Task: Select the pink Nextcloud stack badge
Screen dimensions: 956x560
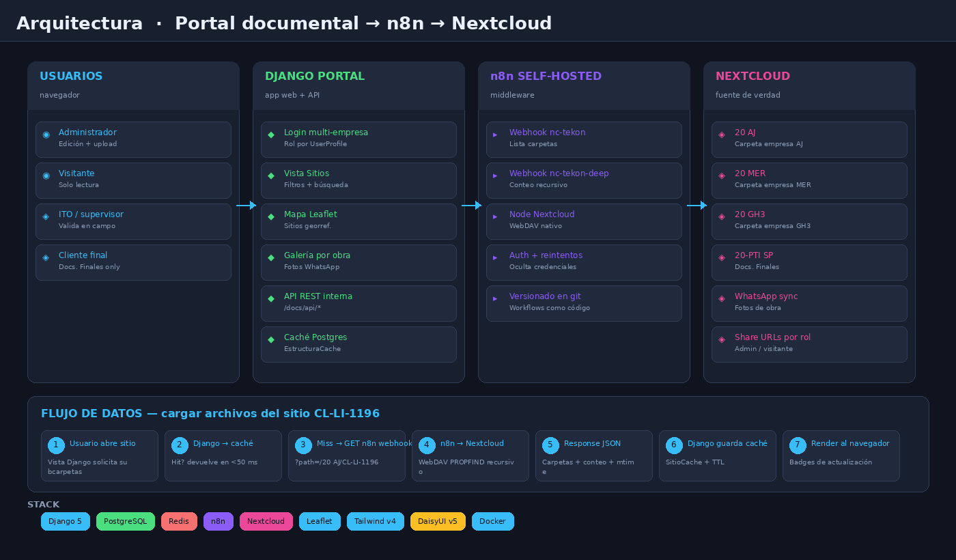Action: pos(266,521)
